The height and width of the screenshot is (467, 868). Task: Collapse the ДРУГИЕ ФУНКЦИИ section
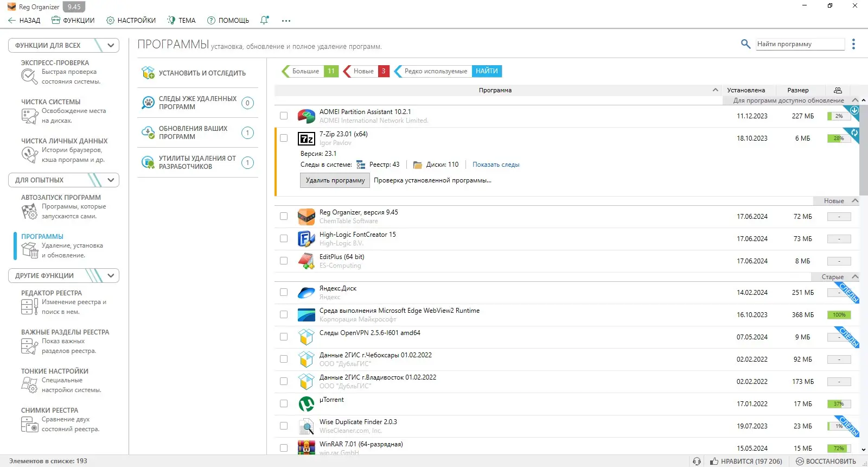click(x=111, y=275)
